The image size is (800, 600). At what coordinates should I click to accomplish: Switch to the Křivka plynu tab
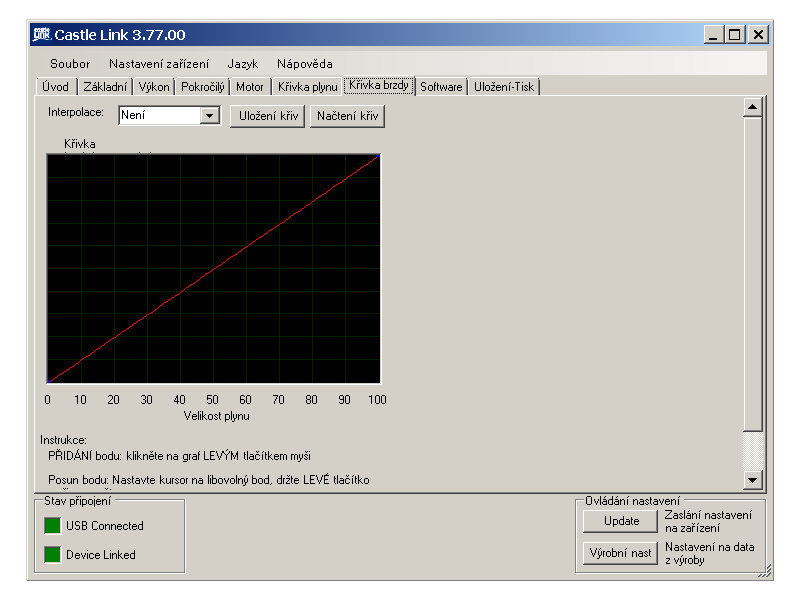307,87
